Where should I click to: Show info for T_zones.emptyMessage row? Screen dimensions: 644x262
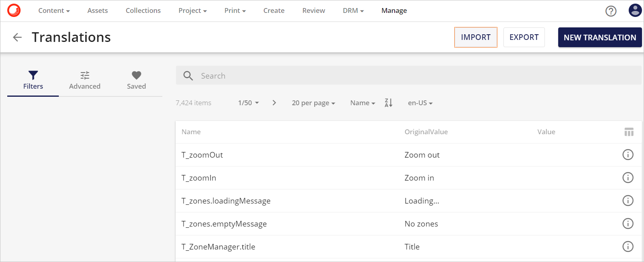(628, 223)
